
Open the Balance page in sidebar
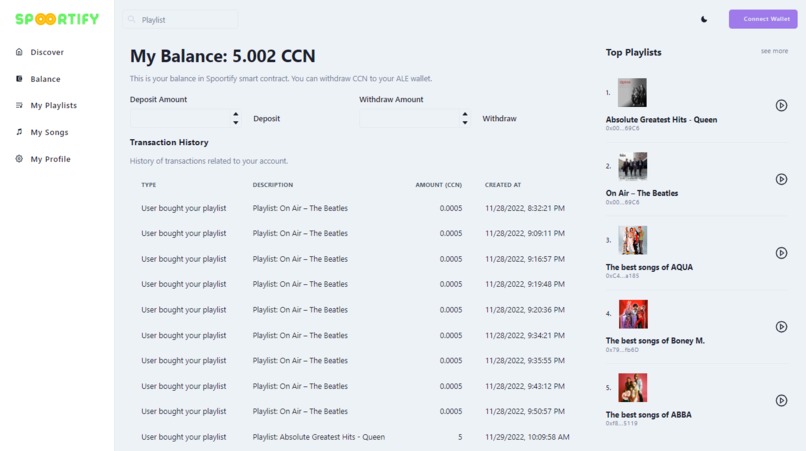coord(45,79)
